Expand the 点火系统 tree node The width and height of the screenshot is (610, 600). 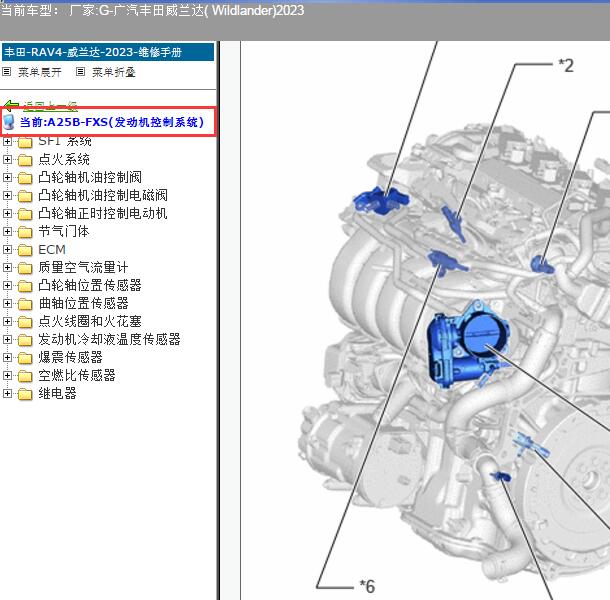pos(7,159)
